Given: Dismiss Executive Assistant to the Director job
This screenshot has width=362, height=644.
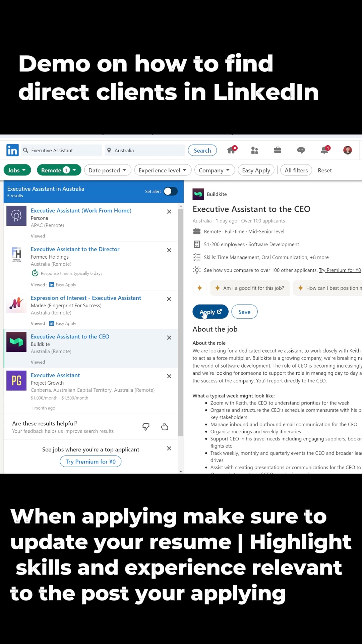Looking at the screenshot, I should (x=169, y=250).
